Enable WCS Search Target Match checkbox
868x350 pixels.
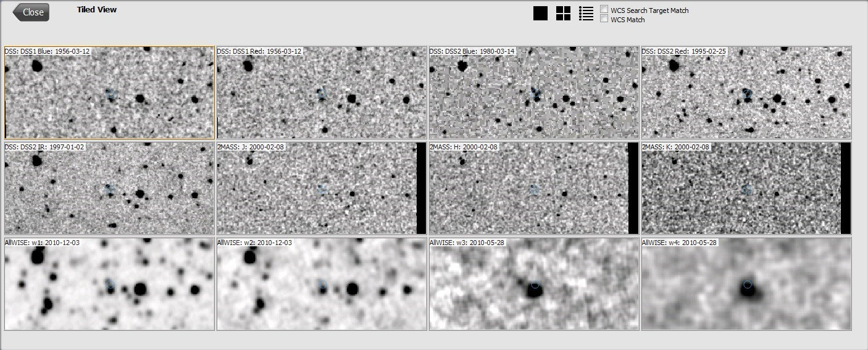coord(604,10)
